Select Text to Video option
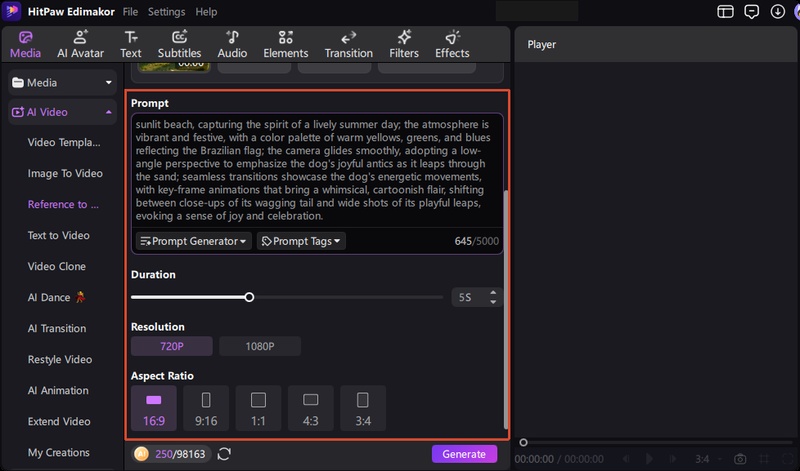Image resolution: width=800 pixels, height=471 pixels. [x=58, y=235]
